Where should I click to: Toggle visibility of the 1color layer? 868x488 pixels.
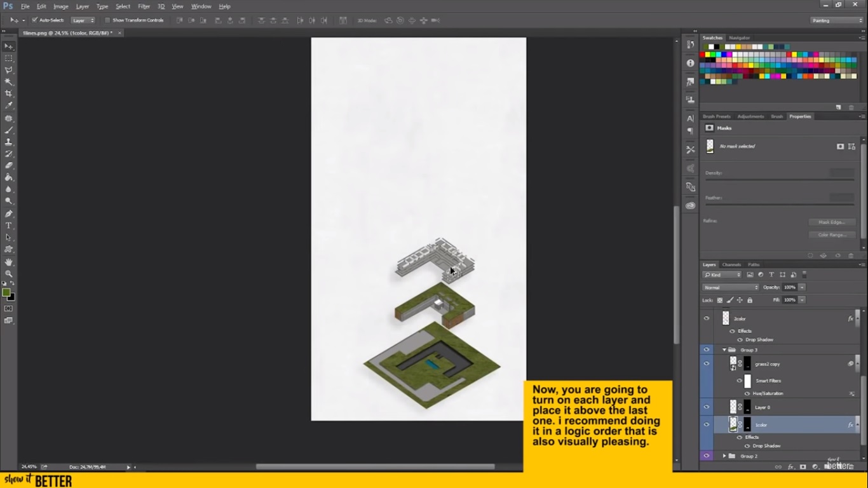[x=707, y=424]
